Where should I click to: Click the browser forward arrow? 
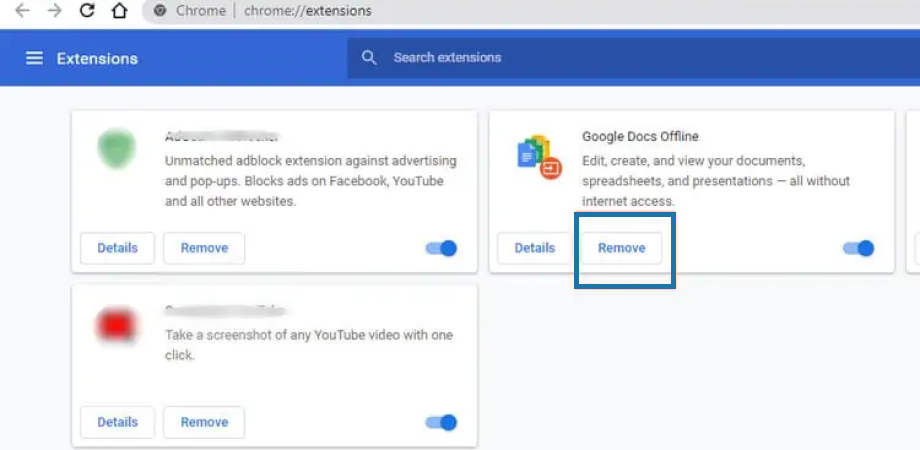(x=55, y=11)
